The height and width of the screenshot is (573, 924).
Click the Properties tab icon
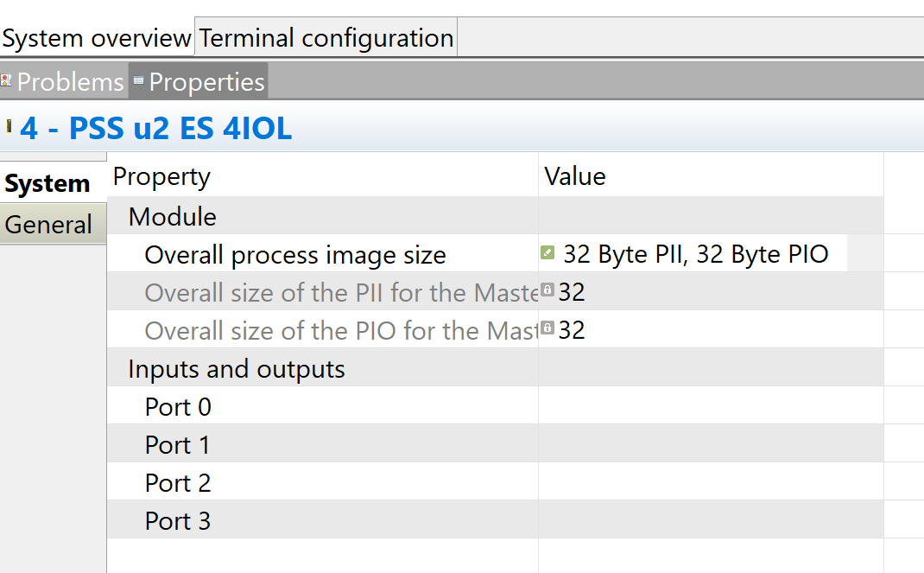[x=138, y=80]
